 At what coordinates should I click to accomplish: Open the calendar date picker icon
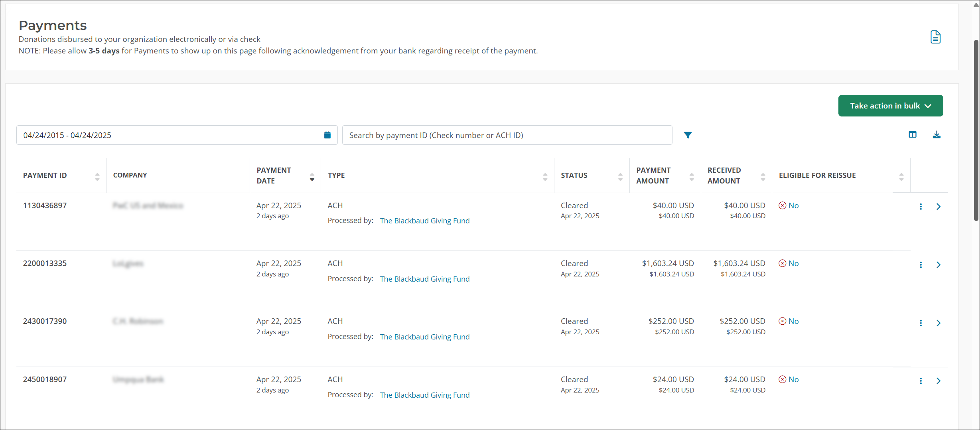click(327, 135)
